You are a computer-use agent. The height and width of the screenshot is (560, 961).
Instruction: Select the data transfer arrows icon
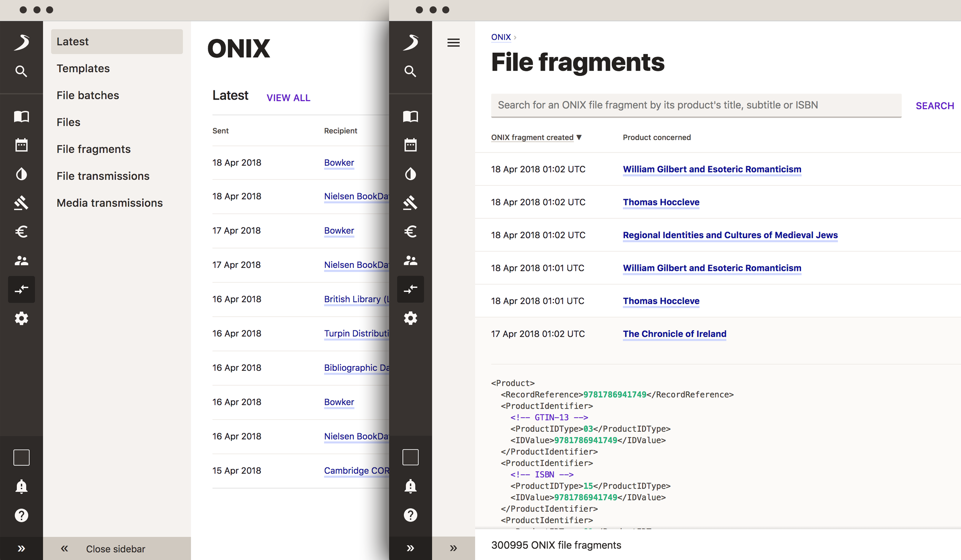click(22, 289)
